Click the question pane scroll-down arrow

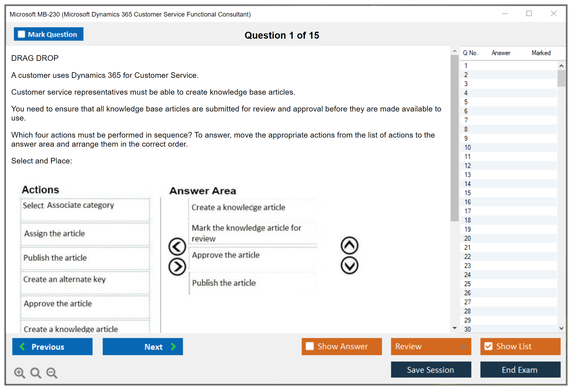click(x=454, y=328)
